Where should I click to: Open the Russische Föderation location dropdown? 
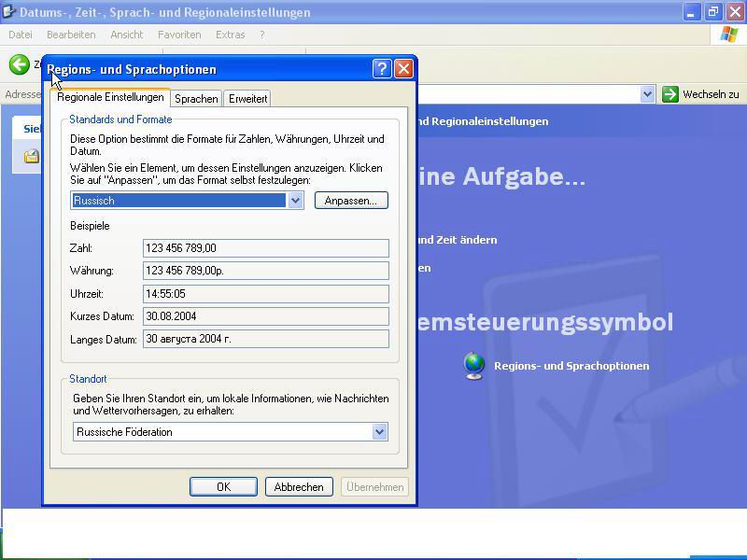point(379,432)
